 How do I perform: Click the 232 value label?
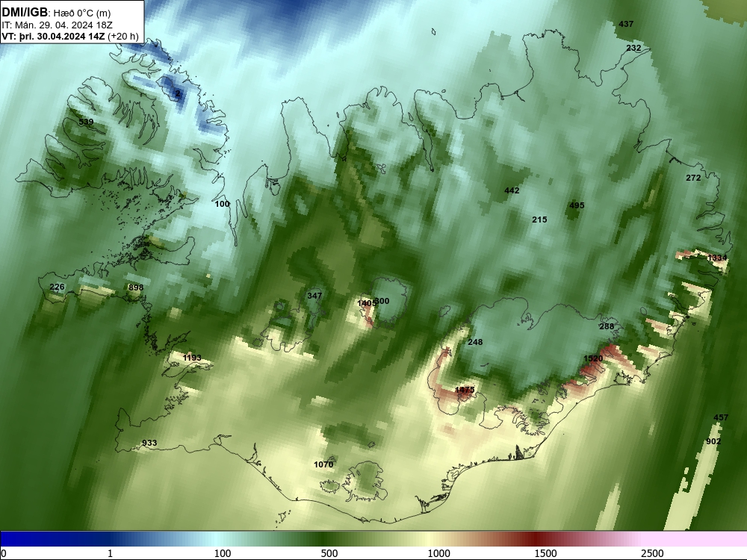pyautogui.click(x=633, y=48)
